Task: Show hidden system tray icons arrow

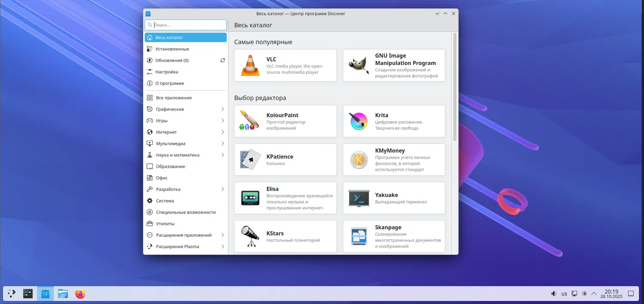Action: pyautogui.click(x=594, y=294)
